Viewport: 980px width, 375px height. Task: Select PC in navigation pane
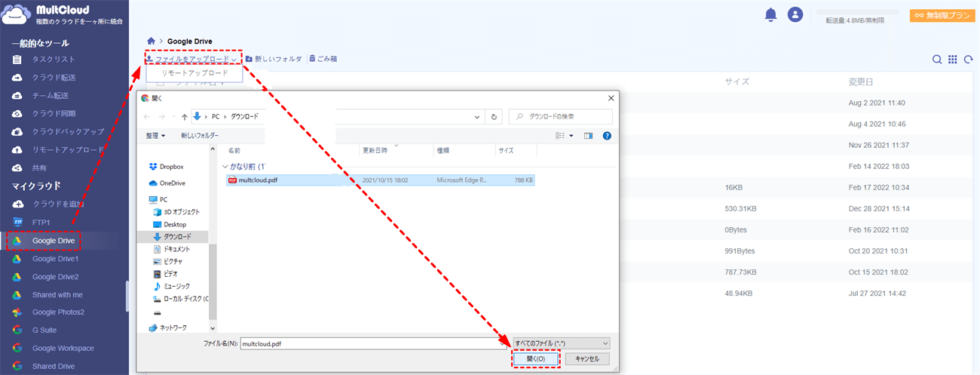(x=163, y=200)
